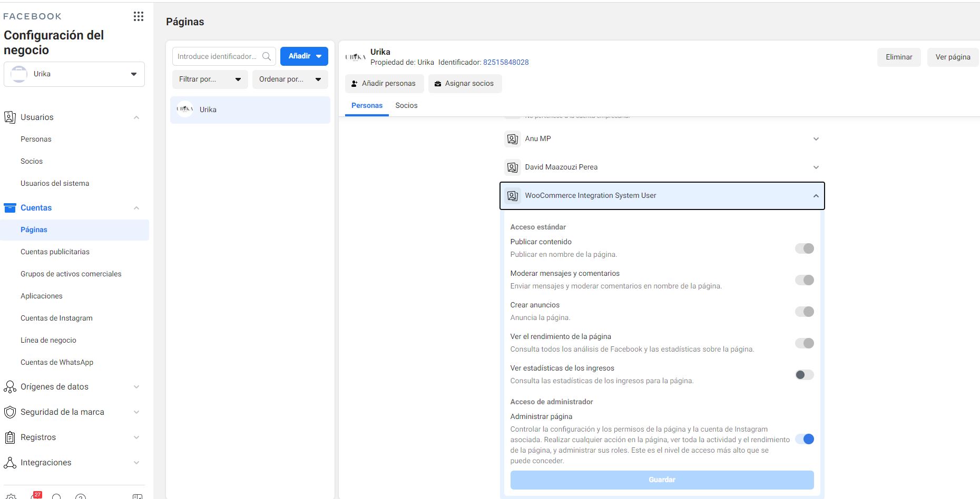The height and width of the screenshot is (499, 980).
Task: Click the WooCommerce Integration System User icon
Action: [x=512, y=196]
